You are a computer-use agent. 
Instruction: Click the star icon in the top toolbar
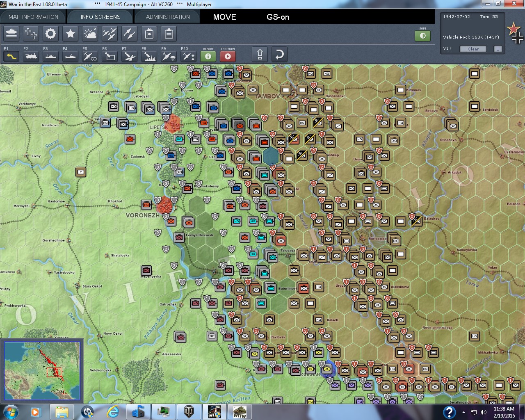(x=71, y=34)
